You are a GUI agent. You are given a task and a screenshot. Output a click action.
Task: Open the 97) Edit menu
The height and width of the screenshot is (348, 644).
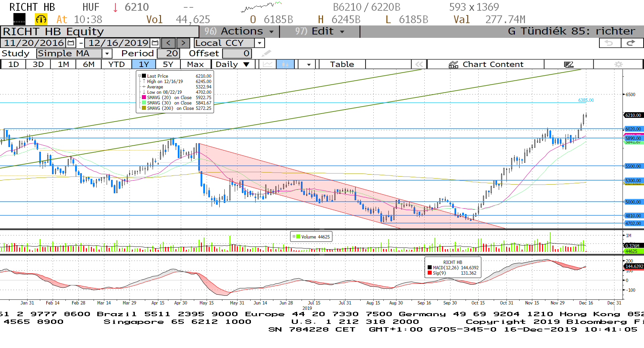pyautogui.click(x=319, y=31)
